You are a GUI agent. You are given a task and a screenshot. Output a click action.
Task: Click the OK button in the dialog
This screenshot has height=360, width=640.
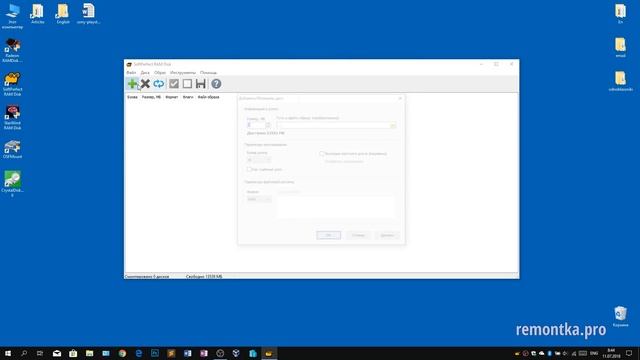(x=329, y=235)
